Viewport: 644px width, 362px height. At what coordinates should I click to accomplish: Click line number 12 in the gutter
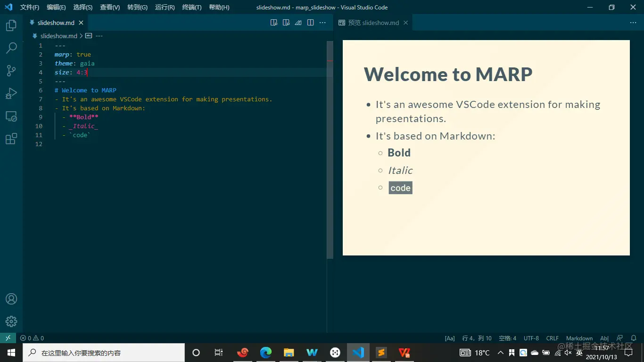coord(39,144)
